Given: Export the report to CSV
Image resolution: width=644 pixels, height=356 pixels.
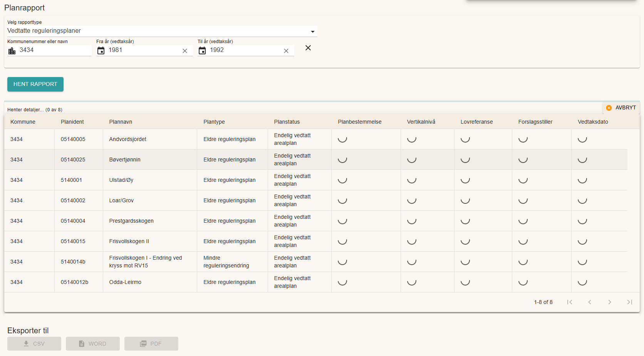Looking at the screenshot, I should pos(34,344).
